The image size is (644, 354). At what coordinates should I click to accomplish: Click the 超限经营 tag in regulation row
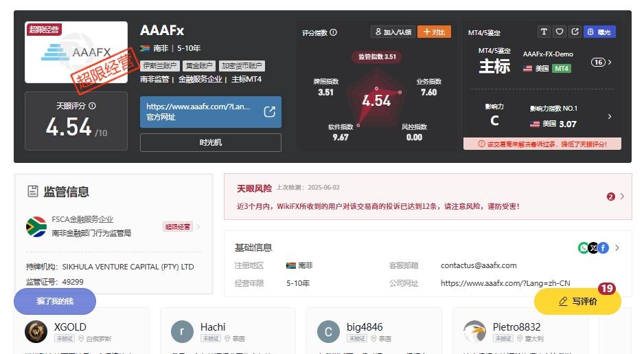177,227
